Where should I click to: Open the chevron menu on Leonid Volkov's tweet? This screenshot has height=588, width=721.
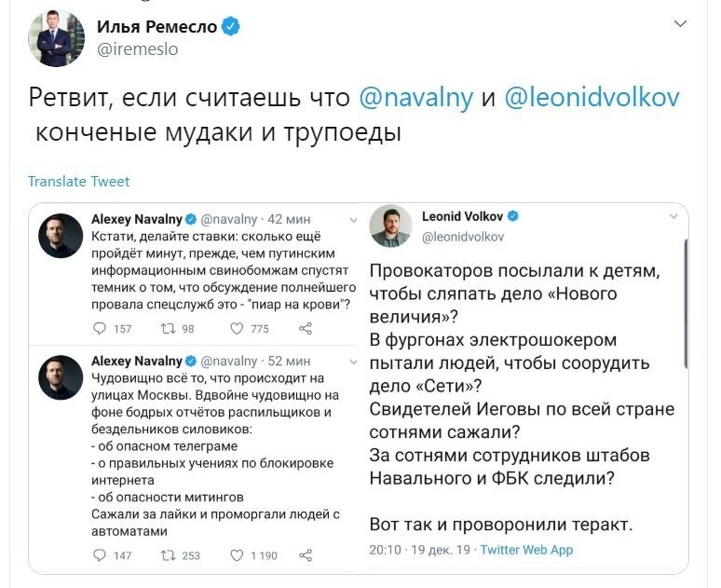click(x=673, y=216)
